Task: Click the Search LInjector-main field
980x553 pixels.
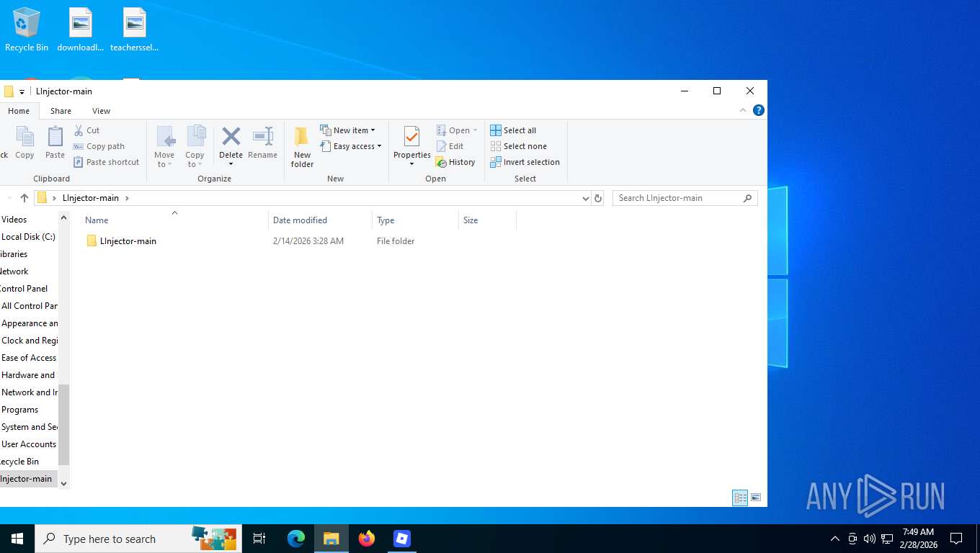Action: pyautogui.click(x=685, y=198)
